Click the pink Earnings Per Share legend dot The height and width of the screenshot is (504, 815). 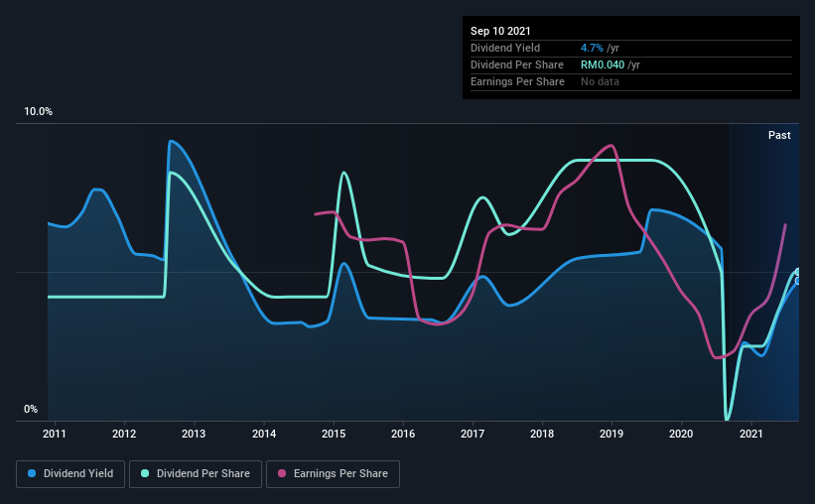tap(282, 473)
